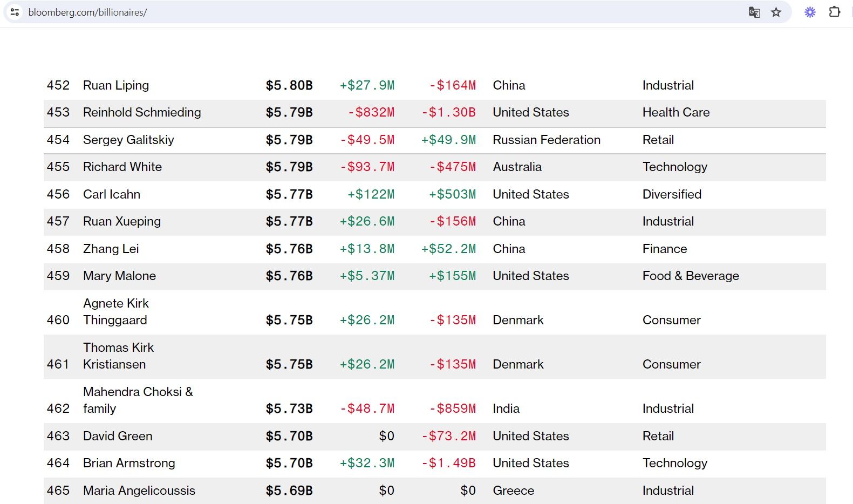This screenshot has width=853, height=504.
Task: Bookmark this page with the star icon
Action: [x=776, y=12]
